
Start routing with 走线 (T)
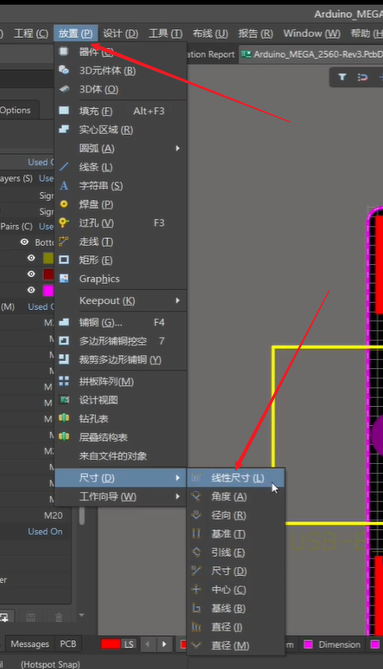click(x=121, y=241)
